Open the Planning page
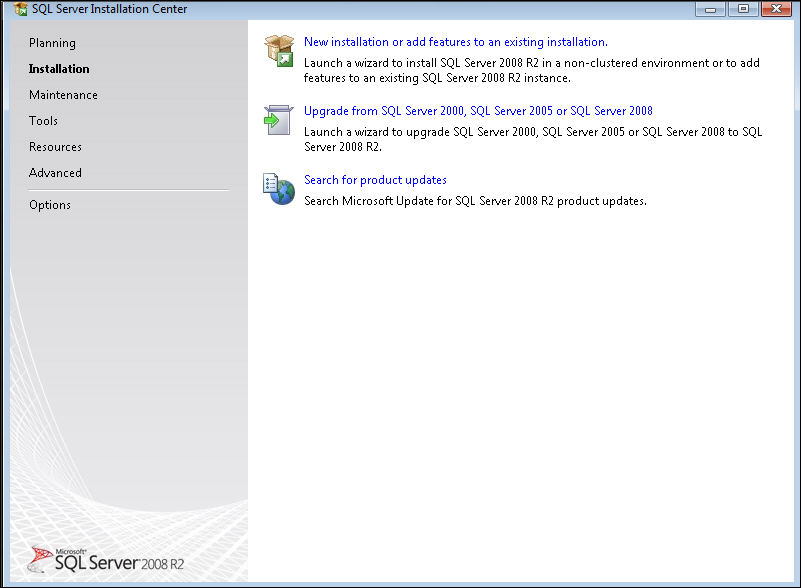 click(x=52, y=43)
